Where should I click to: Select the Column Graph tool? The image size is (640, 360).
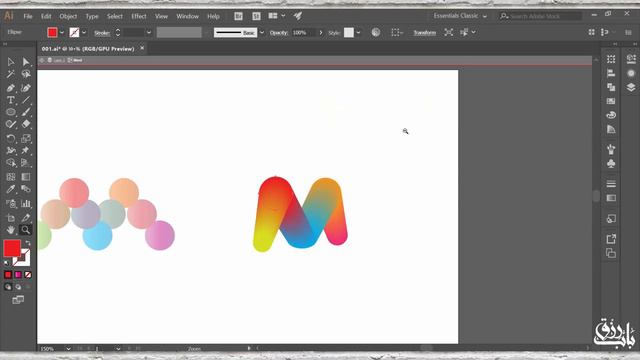click(x=26, y=203)
